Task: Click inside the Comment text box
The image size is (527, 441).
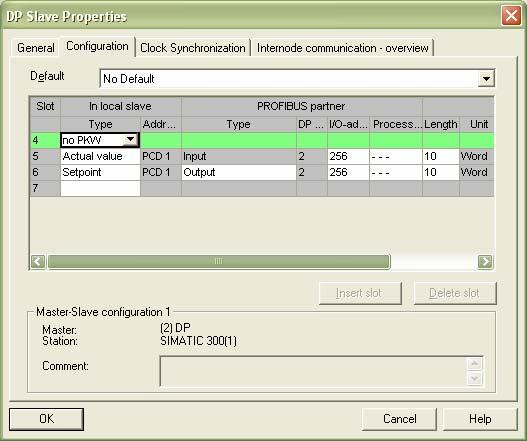Action: 313,371
